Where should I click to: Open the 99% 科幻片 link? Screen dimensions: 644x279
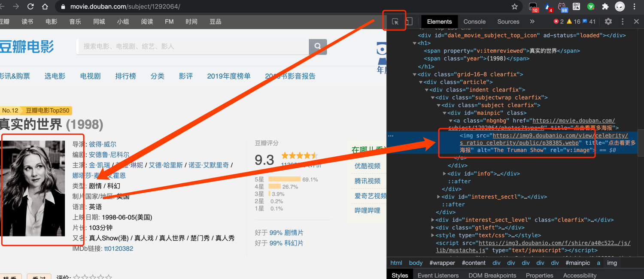(x=286, y=243)
